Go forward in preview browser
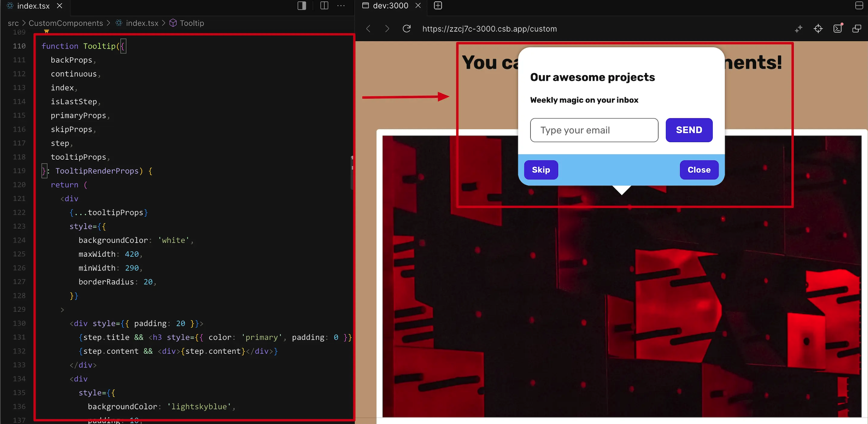 click(x=387, y=29)
